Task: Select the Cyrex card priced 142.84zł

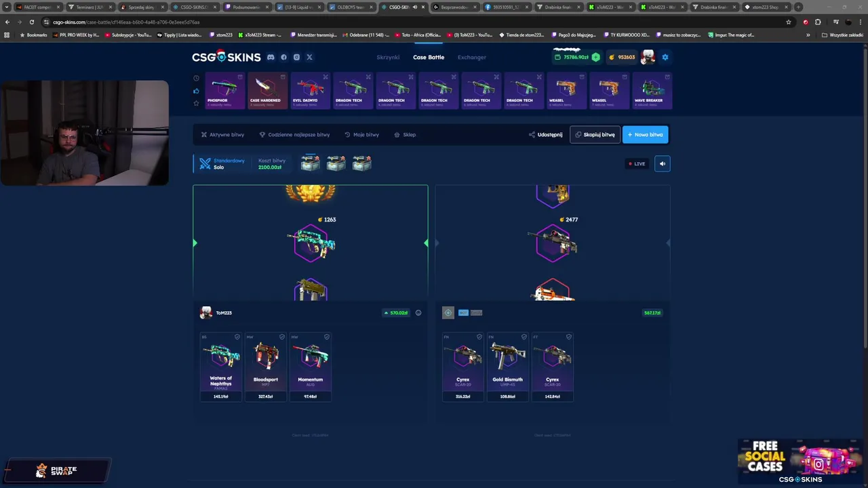Action: 553,367
